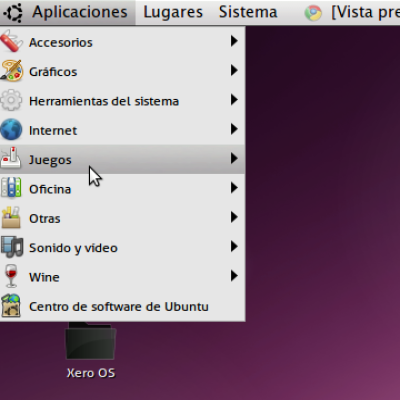The width and height of the screenshot is (400, 400).
Task: Click the Accesorios label text
Action: click(x=61, y=42)
